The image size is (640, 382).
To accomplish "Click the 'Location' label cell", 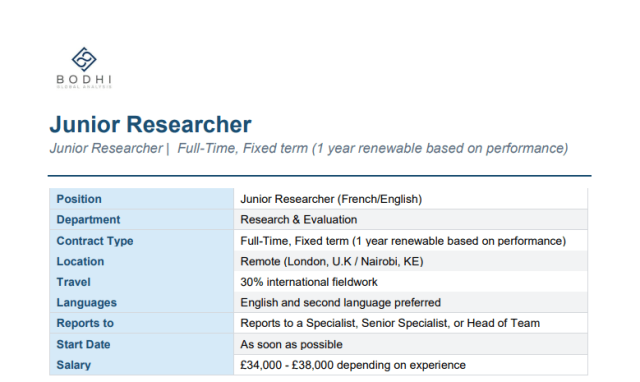I will pos(141,261).
